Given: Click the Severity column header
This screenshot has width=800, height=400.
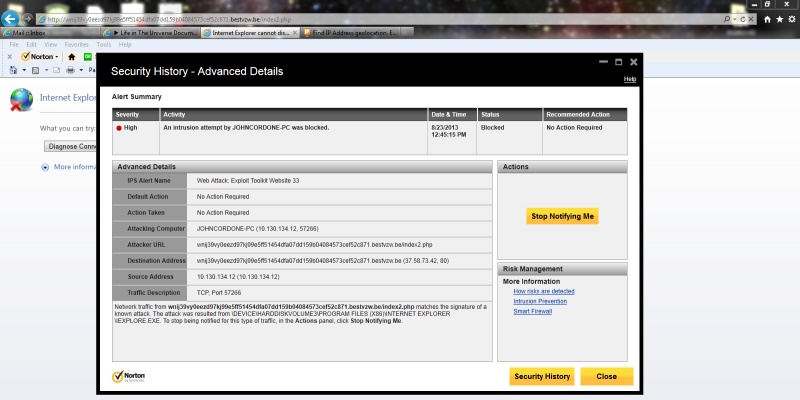Looking at the screenshot, I should [x=136, y=114].
